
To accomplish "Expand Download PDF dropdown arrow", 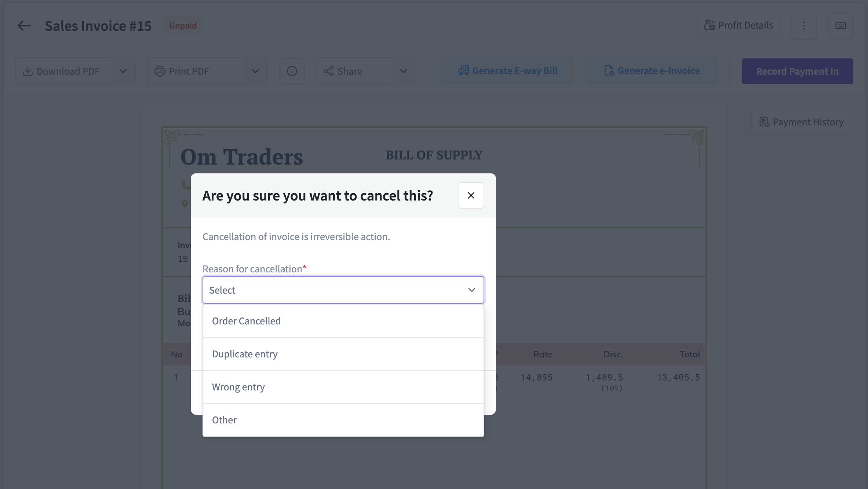I will click(x=123, y=71).
